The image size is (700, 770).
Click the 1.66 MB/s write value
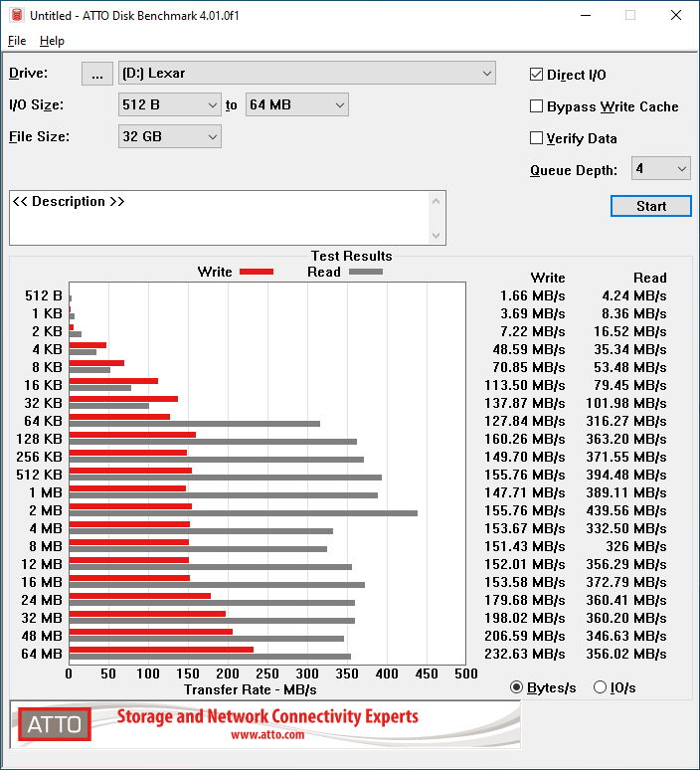click(533, 296)
